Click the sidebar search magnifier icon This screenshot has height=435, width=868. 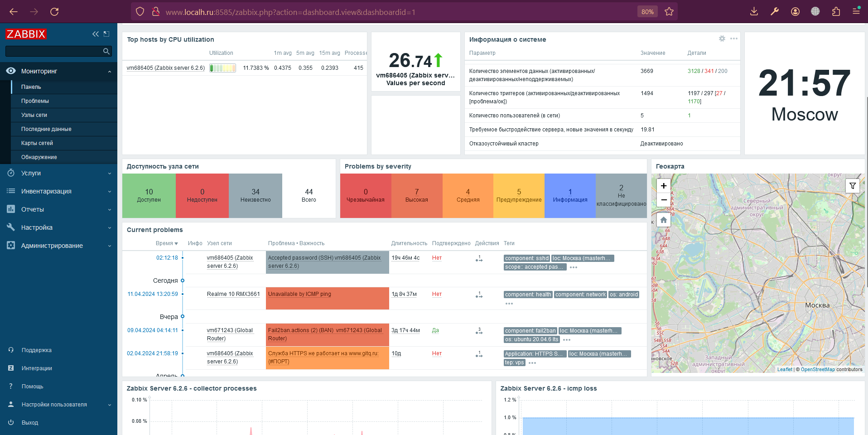[106, 51]
